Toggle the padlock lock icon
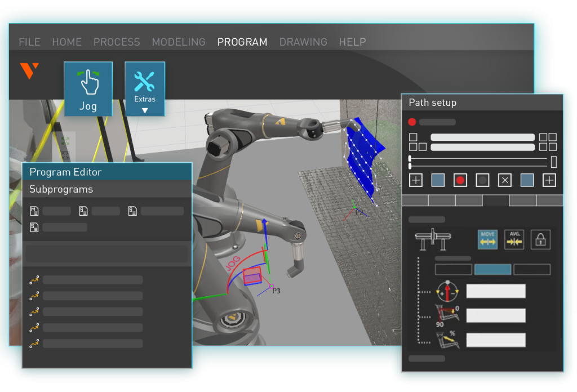The width and height of the screenshot is (577, 392). 540,239
